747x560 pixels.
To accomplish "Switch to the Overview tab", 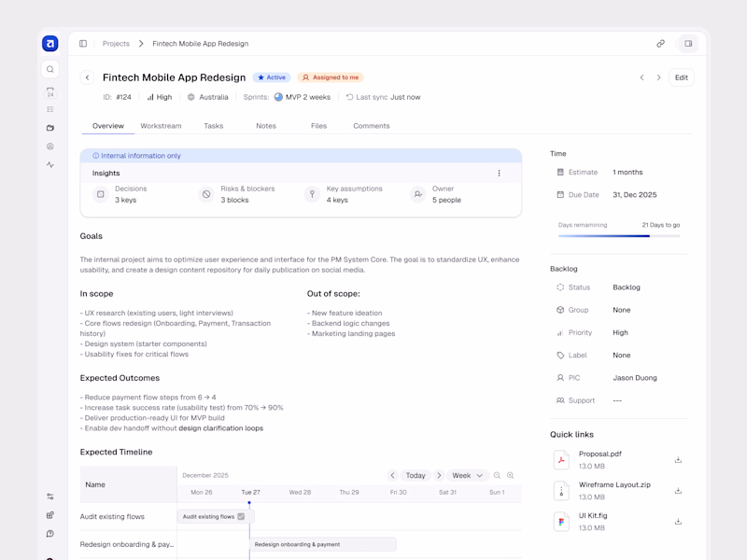I will (108, 126).
